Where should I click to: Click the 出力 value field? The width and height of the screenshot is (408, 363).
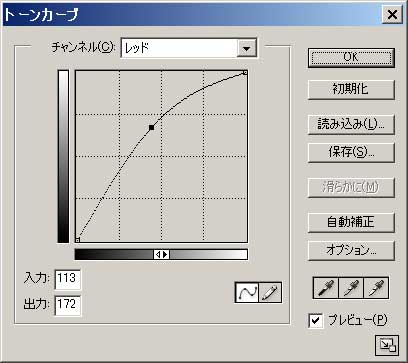[67, 305]
